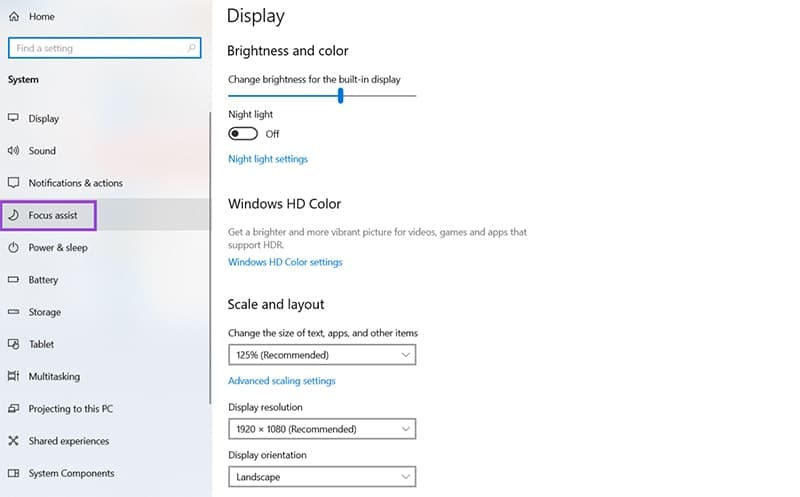
Task: Click the brightness slider handle
Action: click(x=340, y=95)
